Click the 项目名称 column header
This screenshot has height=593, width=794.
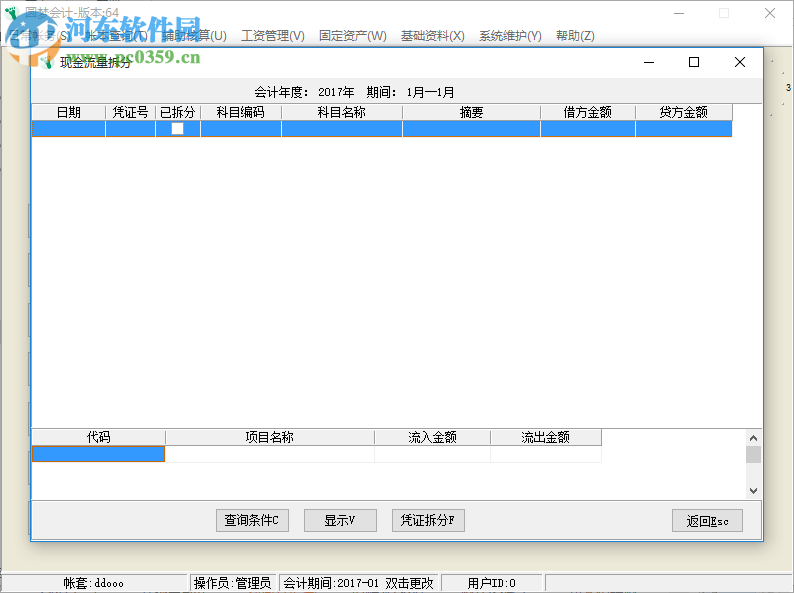coord(269,437)
